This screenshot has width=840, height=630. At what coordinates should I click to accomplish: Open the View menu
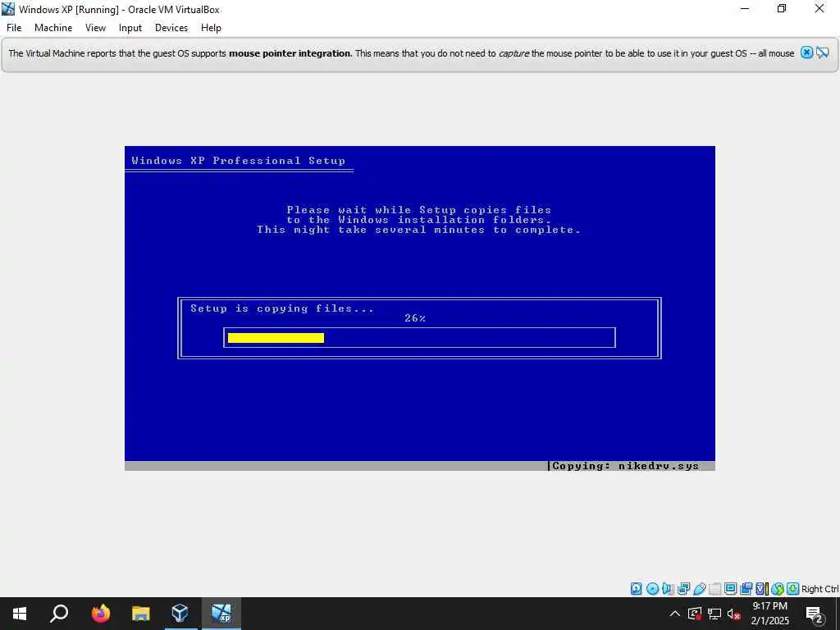click(95, 28)
